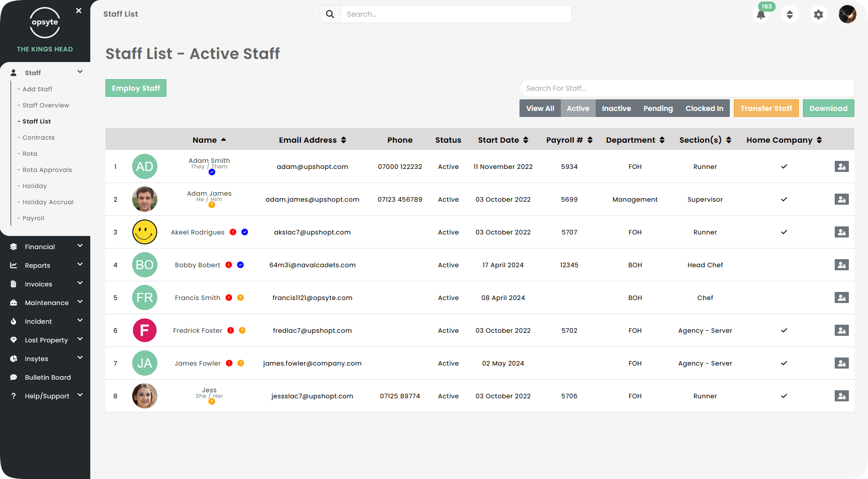Select the View All filter tab

coord(540,108)
